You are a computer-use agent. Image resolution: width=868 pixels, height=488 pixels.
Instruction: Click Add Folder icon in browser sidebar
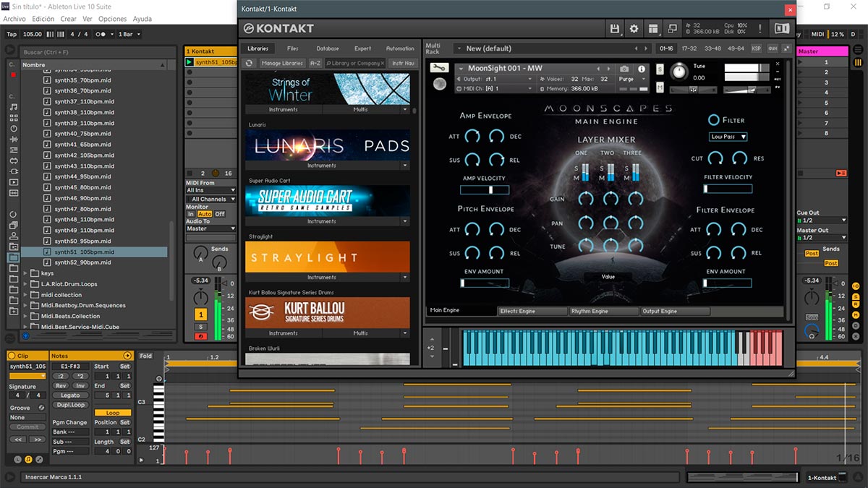(14, 311)
